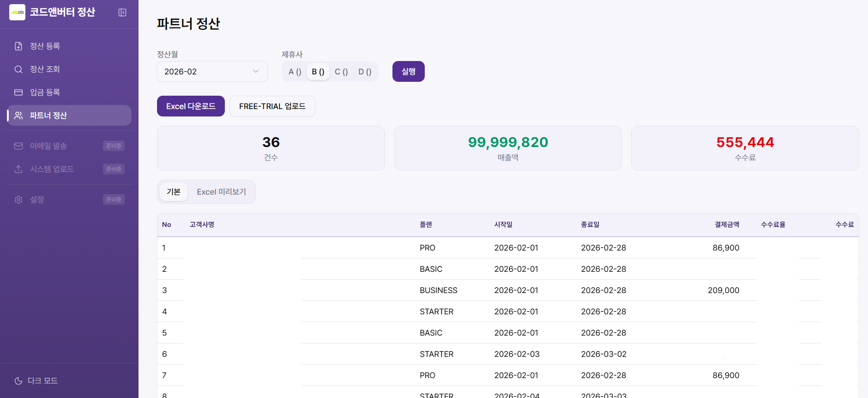Click the 이메일 발송 envelope icon
Viewport: 868px width, 398px height.
pos(18,146)
